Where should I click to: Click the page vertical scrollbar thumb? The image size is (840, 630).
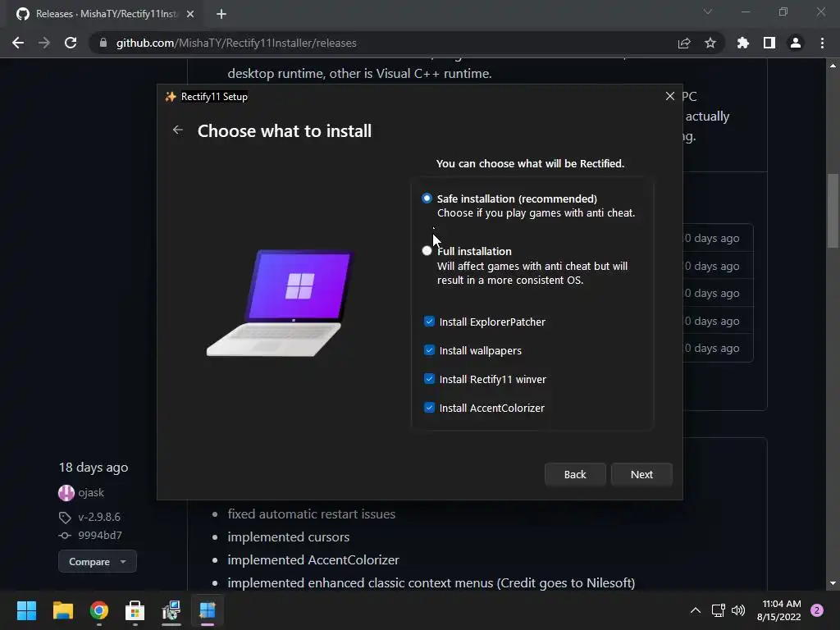[x=833, y=210]
